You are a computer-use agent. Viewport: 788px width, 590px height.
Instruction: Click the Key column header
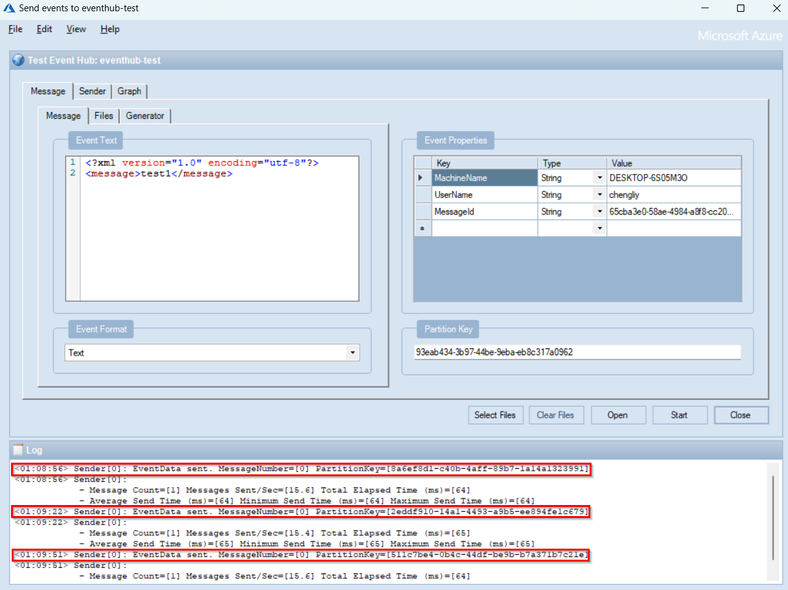pyautogui.click(x=484, y=163)
